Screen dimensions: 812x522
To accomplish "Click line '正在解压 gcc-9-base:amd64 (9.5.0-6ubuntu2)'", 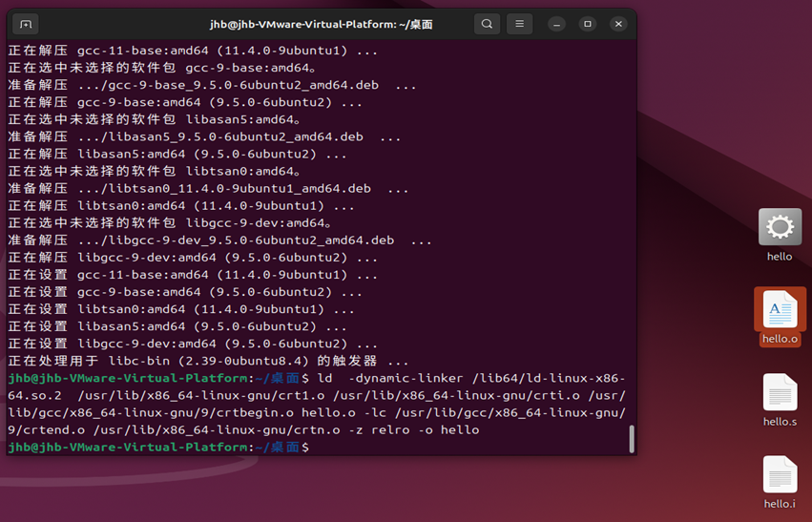I will click(185, 102).
